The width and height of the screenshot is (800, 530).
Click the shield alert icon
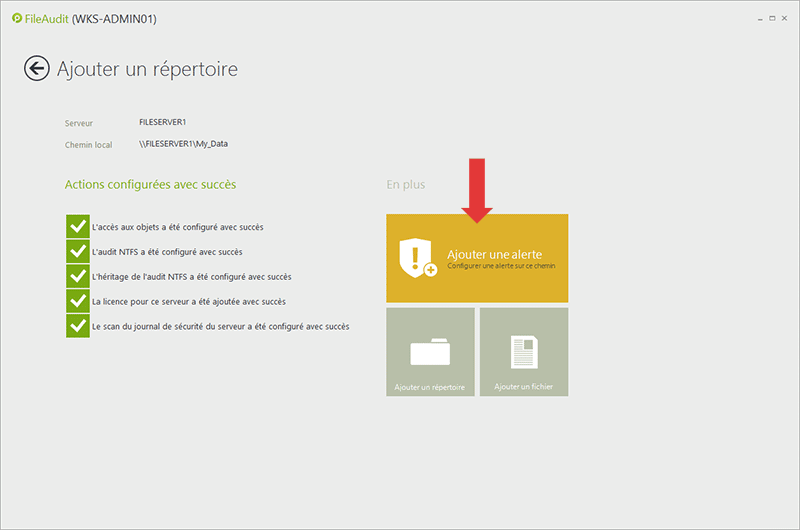tap(416, 258)
